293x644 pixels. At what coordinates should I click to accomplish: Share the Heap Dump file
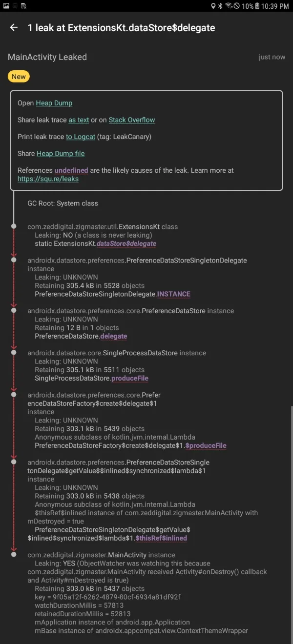coord(61,154)
